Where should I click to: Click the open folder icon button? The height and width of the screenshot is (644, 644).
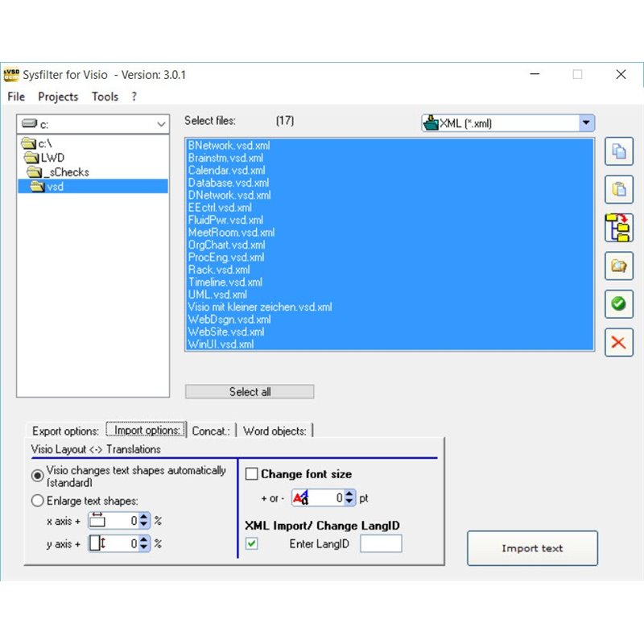(618, 266)
